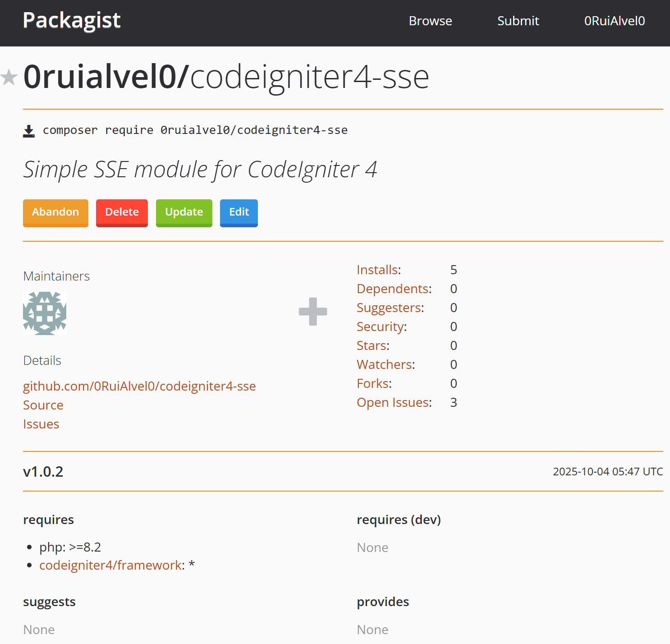Viewport: 670px width, 644px height.
Task: Open the 0RuiAlvel0 user menu
Action: pyautogui.click(x=614, y=21)
